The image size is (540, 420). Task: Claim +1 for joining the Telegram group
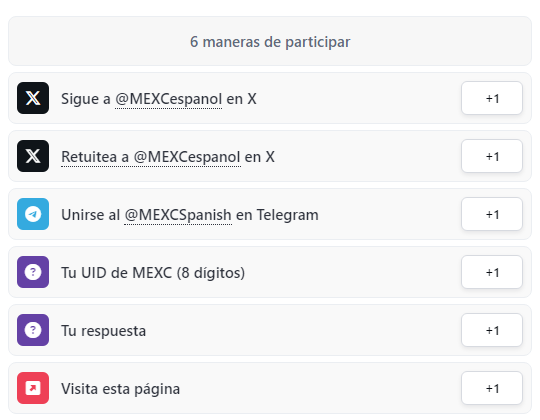(492, 214)
